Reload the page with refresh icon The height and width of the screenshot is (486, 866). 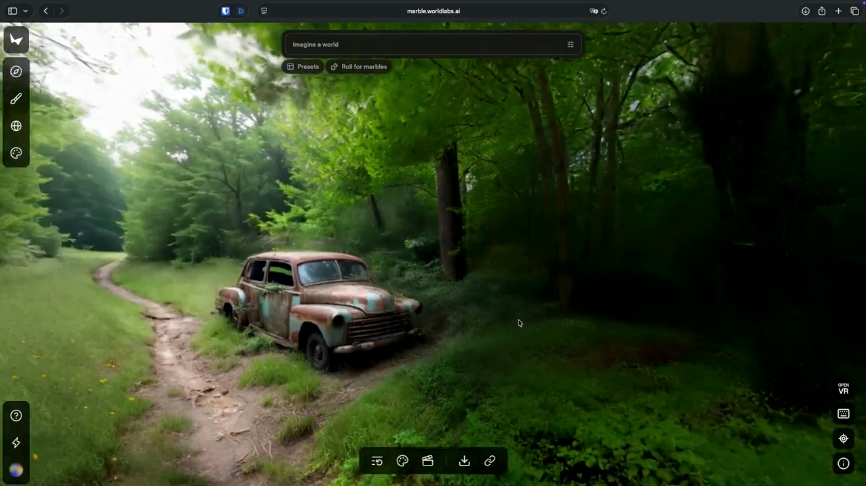pos(604,11)
